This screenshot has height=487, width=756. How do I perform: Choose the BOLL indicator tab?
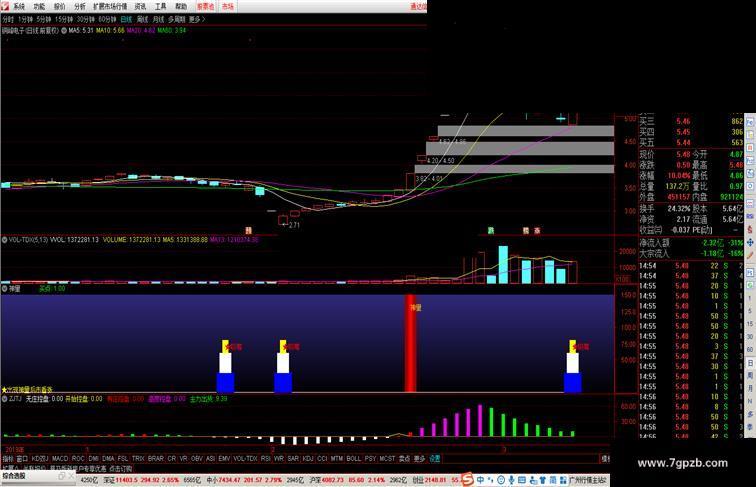(x=353, y=459)
